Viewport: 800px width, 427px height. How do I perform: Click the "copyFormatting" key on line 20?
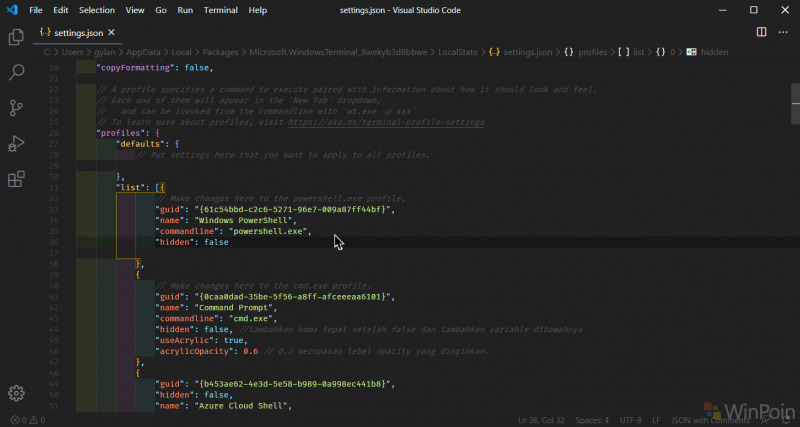click(x=136, y=67)
